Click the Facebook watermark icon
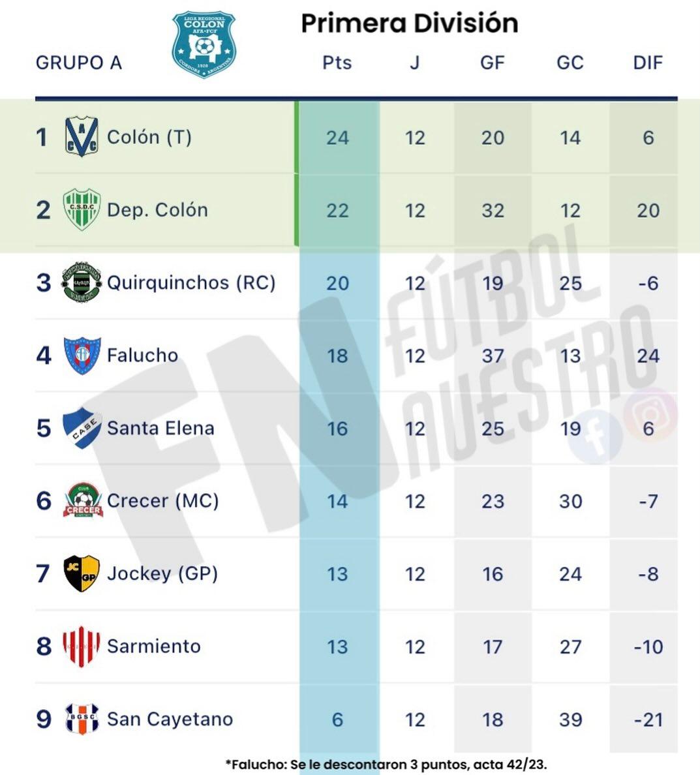Viewport: 700px width, 775px height. coord(594,436)
